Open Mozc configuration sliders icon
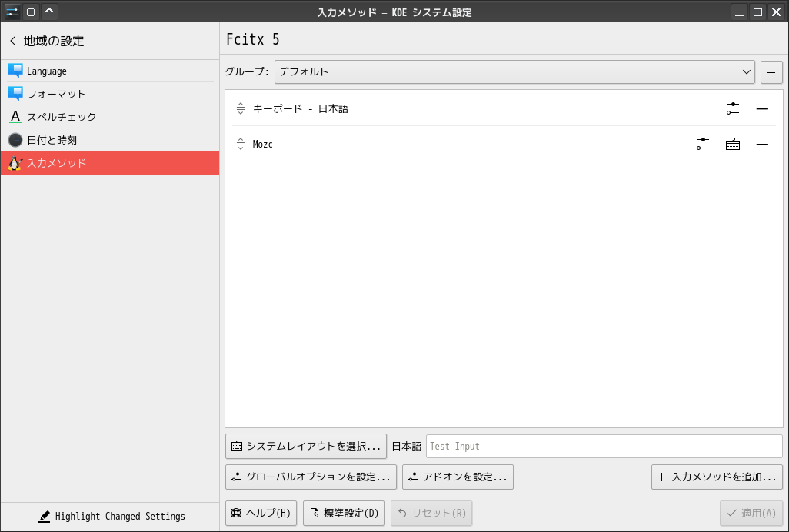Viewport: 789px width, 532px height. click(x=703, y=144)
